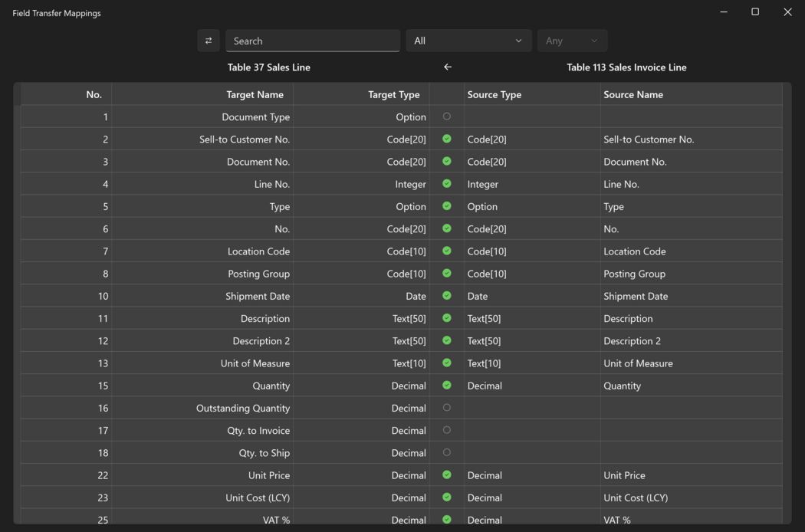805x532 pixels.
Task: Select target name Qty. to Ship cell
Action: pos(202,453)
